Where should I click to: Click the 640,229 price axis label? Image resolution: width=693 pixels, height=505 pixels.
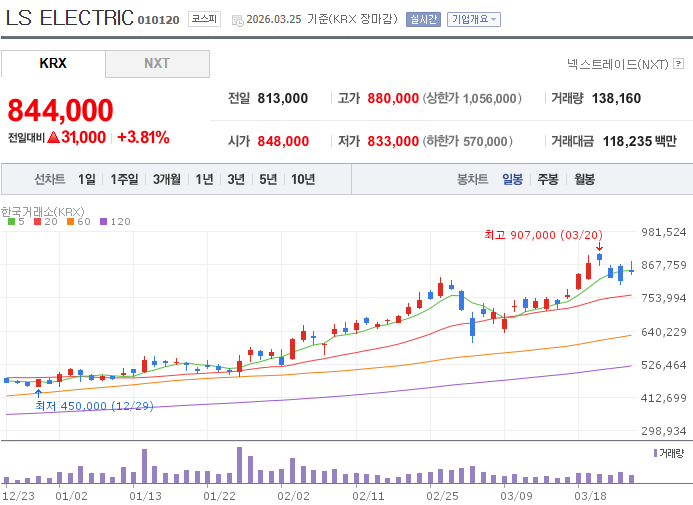point(664,332)
